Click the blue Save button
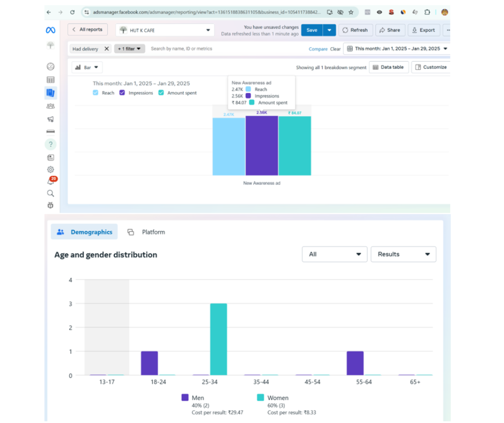The height and width of the screenshot is (423, 504). (x=312, y=30)
